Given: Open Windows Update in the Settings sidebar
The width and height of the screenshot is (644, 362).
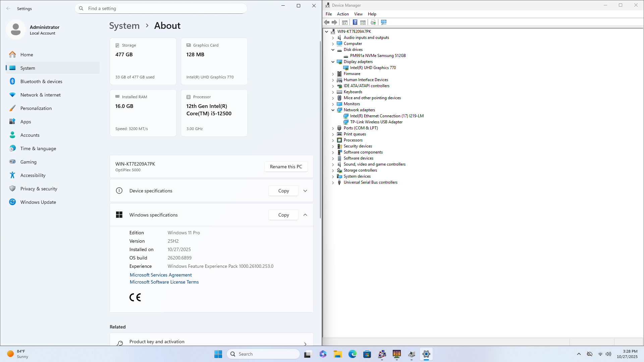Looking at the screenshot, I should pos(38,202).
